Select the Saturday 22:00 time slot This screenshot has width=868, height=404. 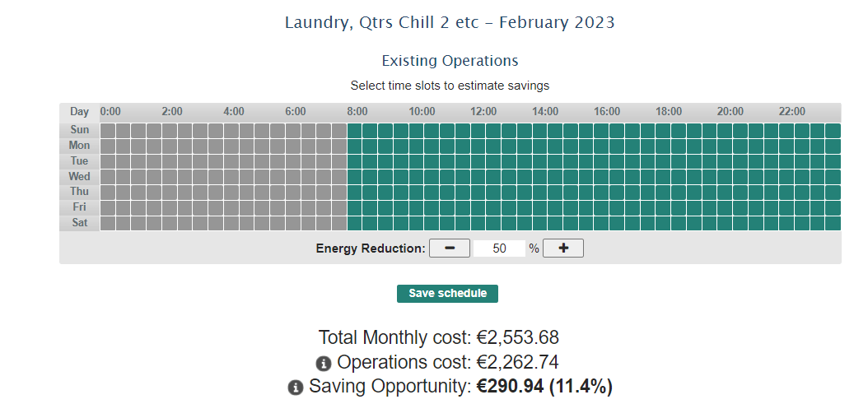click(x=786, y=224)
